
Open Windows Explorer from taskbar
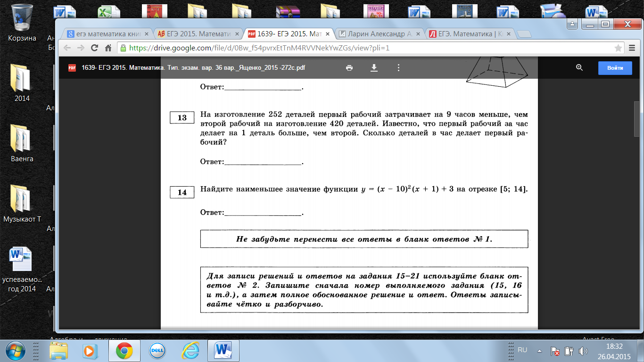point(59,351)
